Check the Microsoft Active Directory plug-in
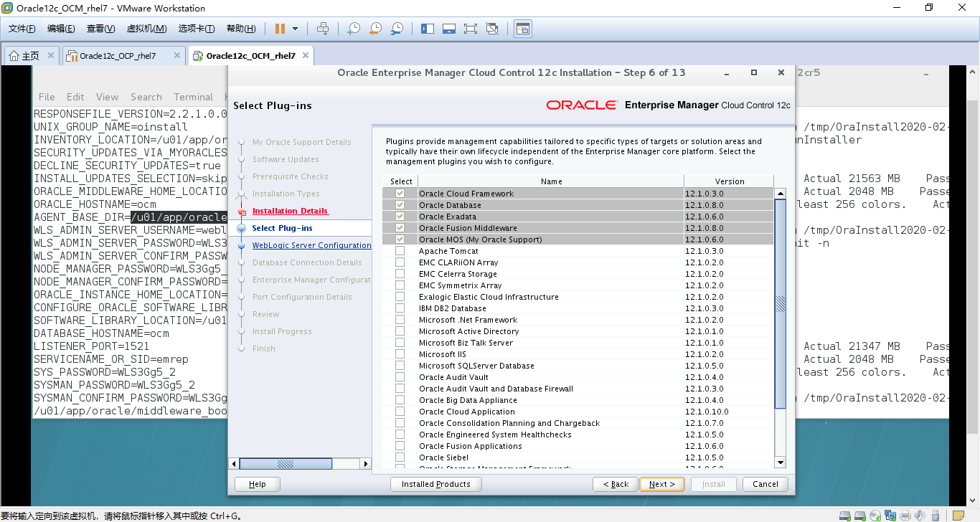This screenshot has width=980, height=522. [400, 331]
